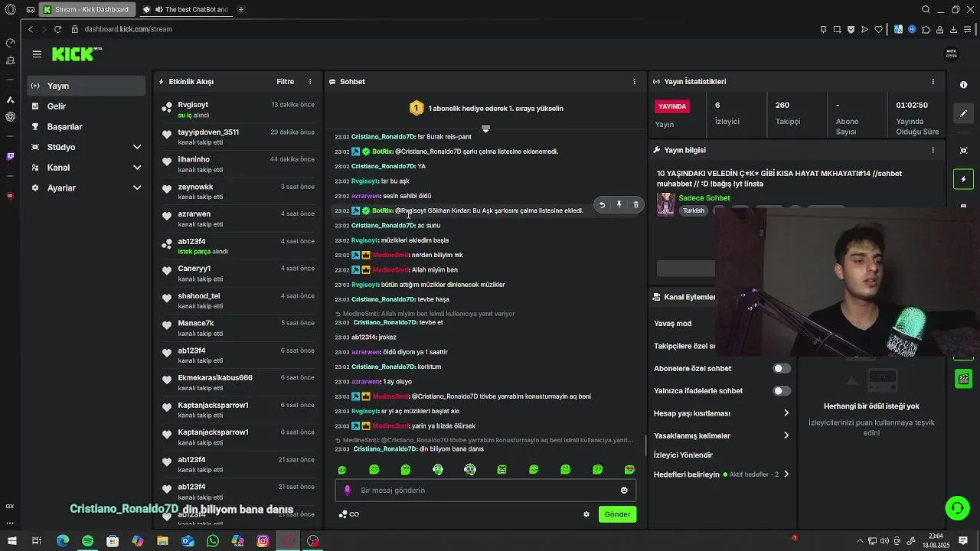Click the Gönder send button
The width and height of the screenshot is (980, 551).
(617, 514)
